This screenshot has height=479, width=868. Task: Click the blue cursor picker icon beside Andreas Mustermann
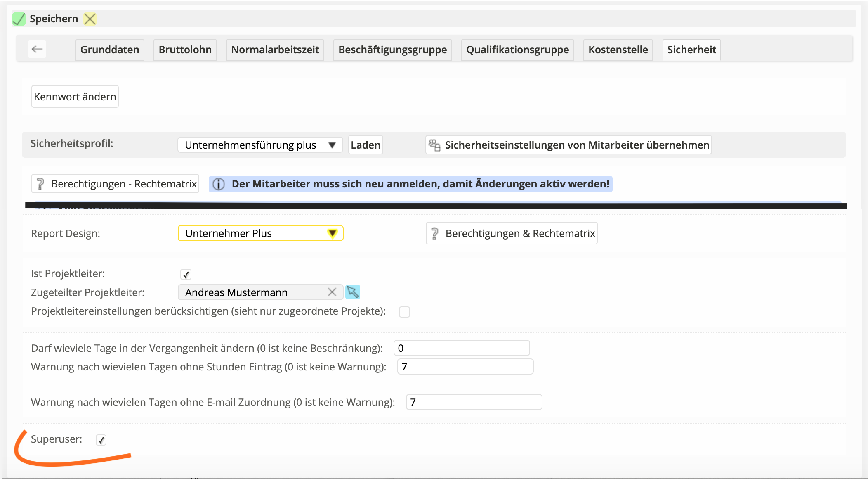(352, 292)
